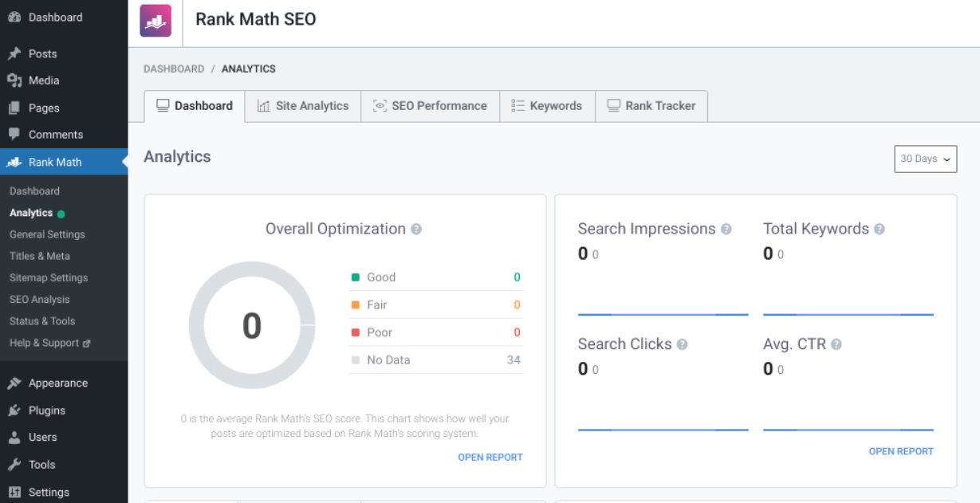This screenshot has height=503, width=980.
Task: Open Sitemap Settings submenu item
Action: [49, 277]
